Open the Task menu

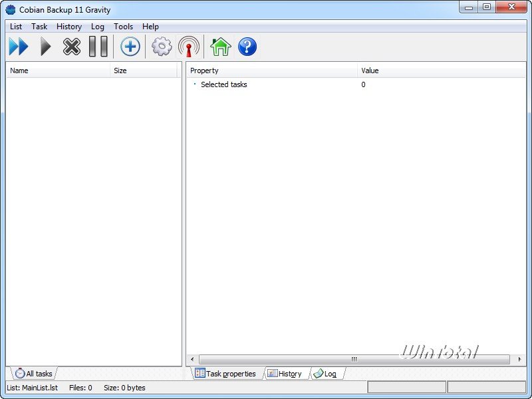point(39,27)
